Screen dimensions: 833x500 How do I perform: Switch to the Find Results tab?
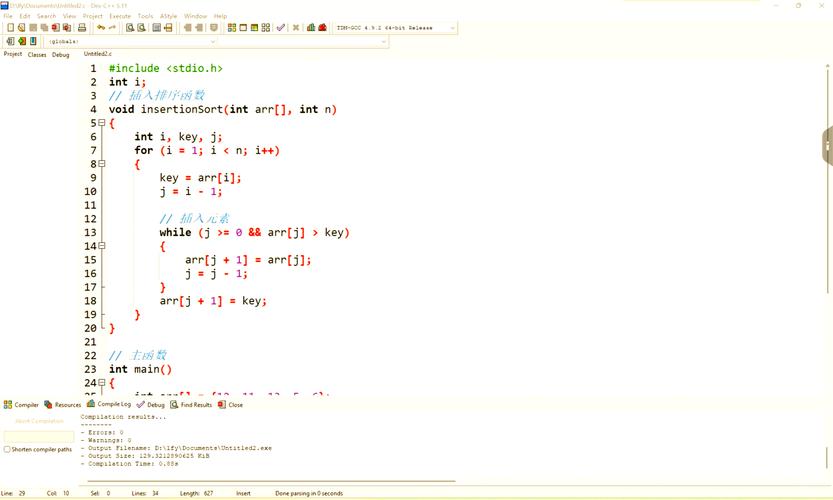coord(191,405)
